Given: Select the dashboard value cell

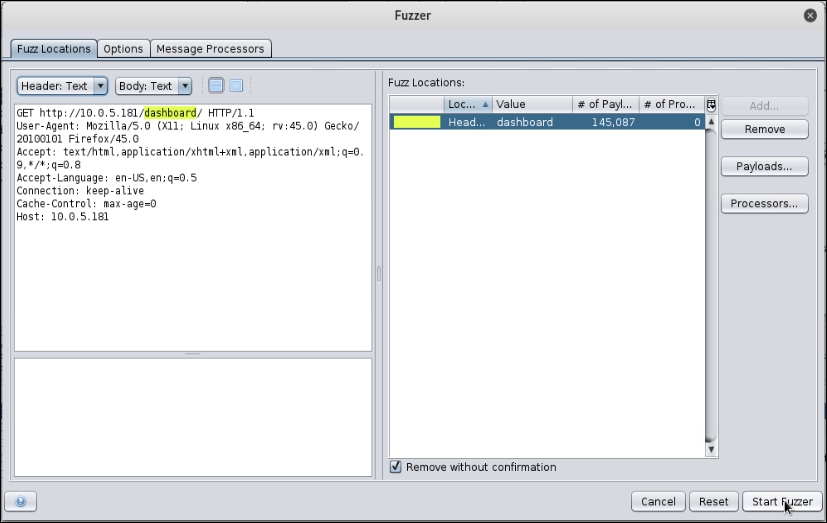Looking at the screenshot, I should [x=532, y=122].
